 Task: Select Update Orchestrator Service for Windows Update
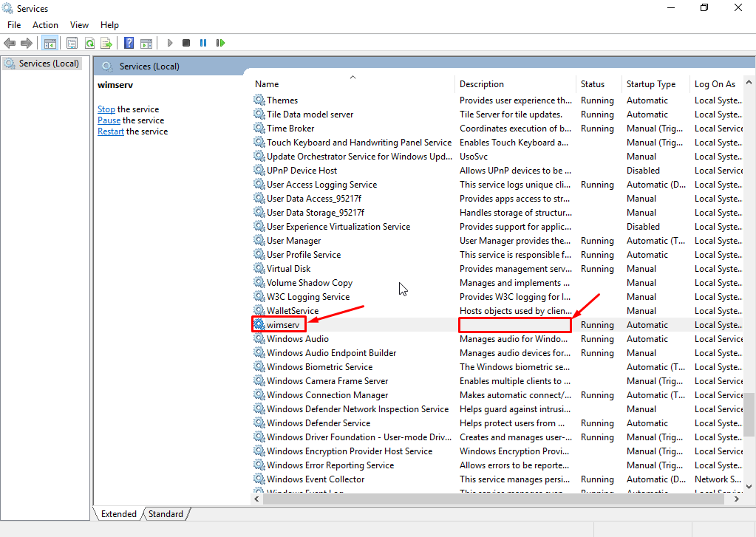[497, 156]
